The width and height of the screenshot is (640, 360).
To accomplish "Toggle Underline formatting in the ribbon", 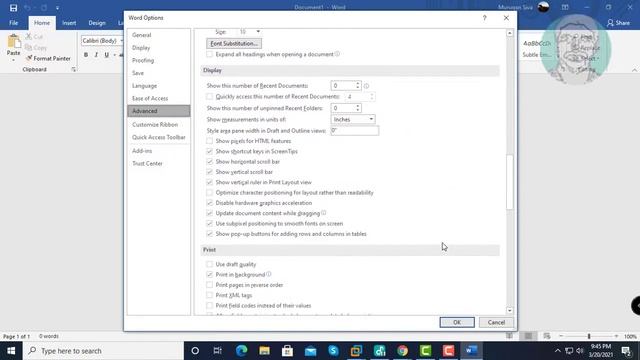I will coord(107,55).
